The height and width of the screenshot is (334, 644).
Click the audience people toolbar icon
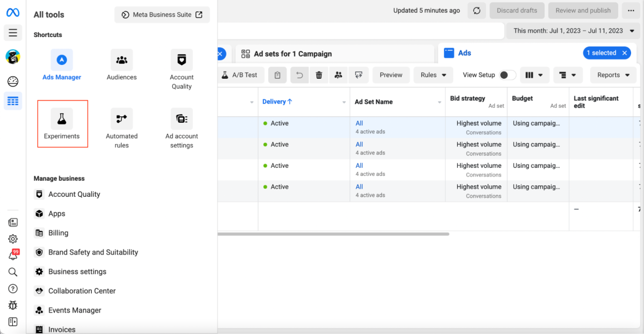(x=338, y=75)
